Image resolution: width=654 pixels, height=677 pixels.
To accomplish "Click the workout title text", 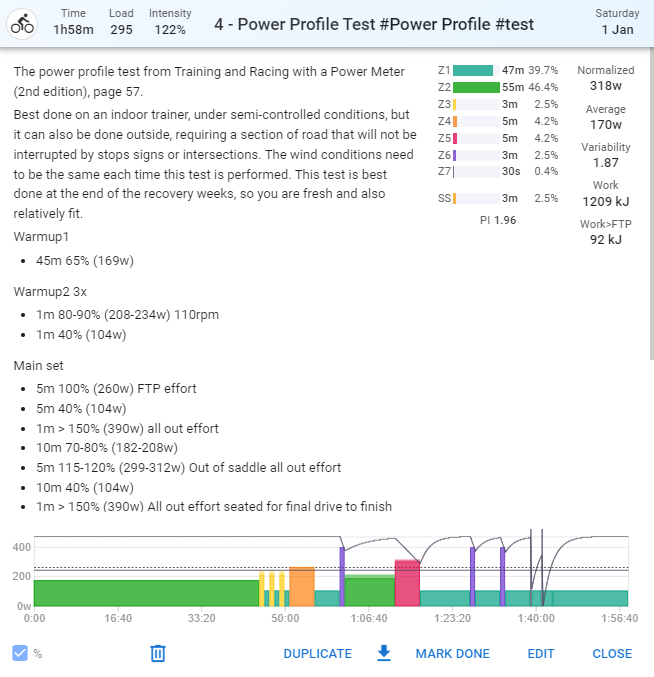I will pos(374,24).
